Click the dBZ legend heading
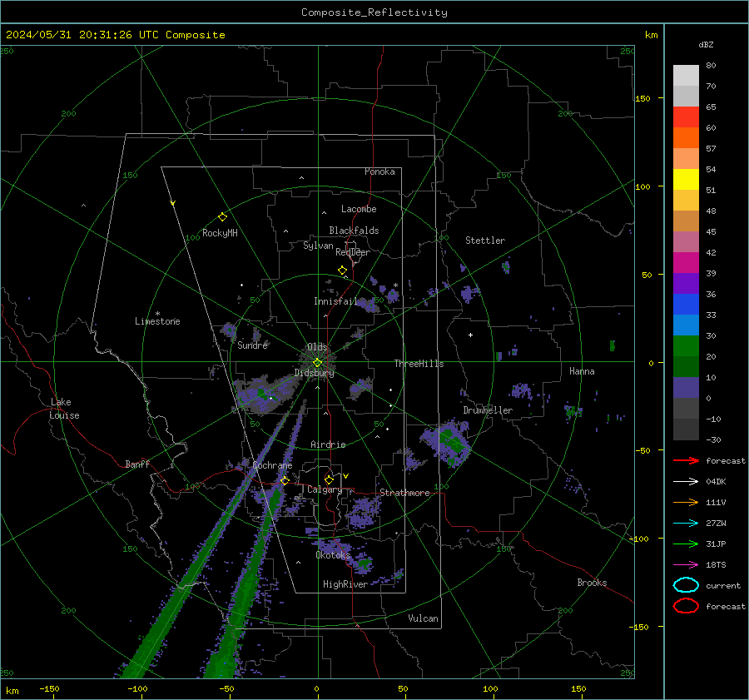 pyautogui.click(x=706, y=45)
